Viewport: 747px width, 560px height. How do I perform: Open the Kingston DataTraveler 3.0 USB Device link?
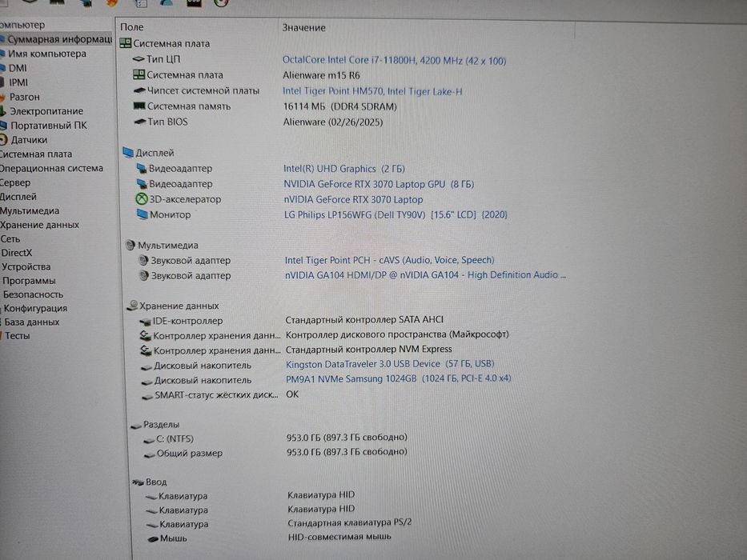point(390,364)
